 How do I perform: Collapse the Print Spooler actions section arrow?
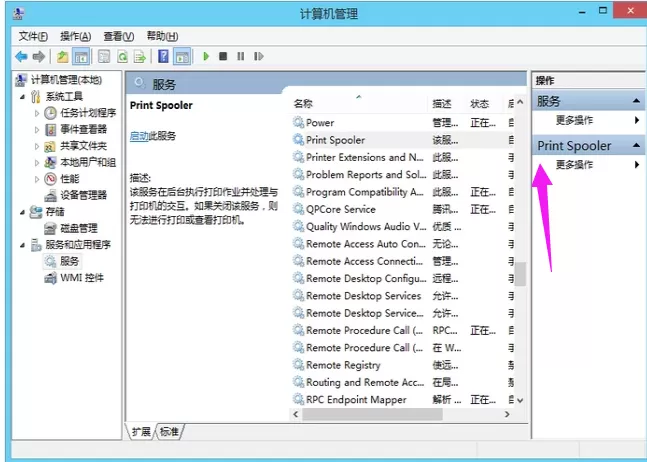[636, 145]
